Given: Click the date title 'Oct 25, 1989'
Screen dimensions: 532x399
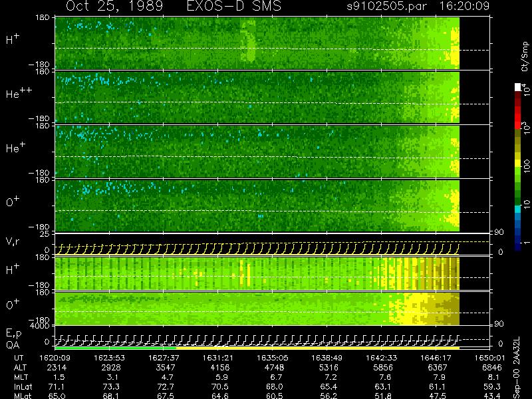Looking at the screenshot, I should [114, 6].
